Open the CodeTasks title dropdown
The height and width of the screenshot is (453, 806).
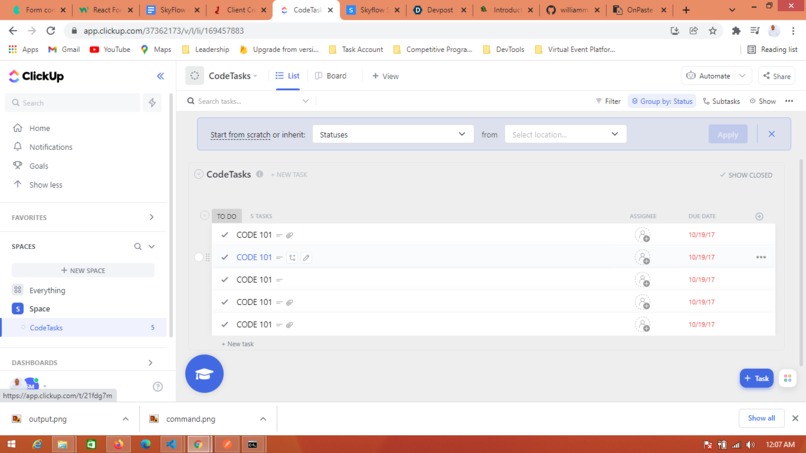pos(232,76)
